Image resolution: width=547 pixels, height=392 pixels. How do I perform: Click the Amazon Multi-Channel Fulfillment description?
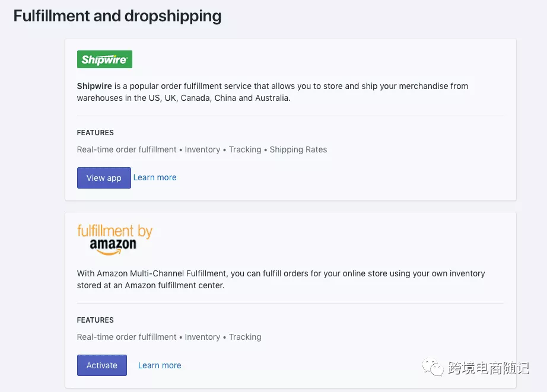pos(281,279)
